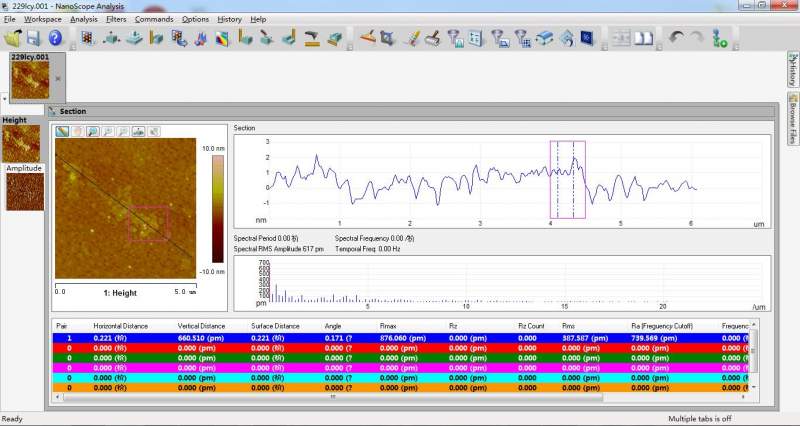
Task: Click the magnifier zoom tool above image
Action: click(92, 131)
